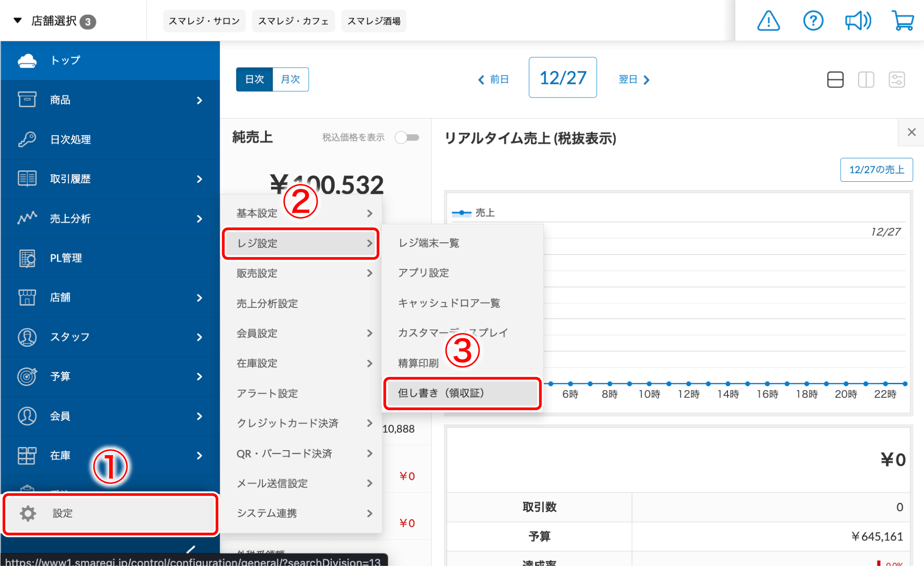Toggle 税込価格を表示 switch

pyautogui.click(x=407, y=137)
